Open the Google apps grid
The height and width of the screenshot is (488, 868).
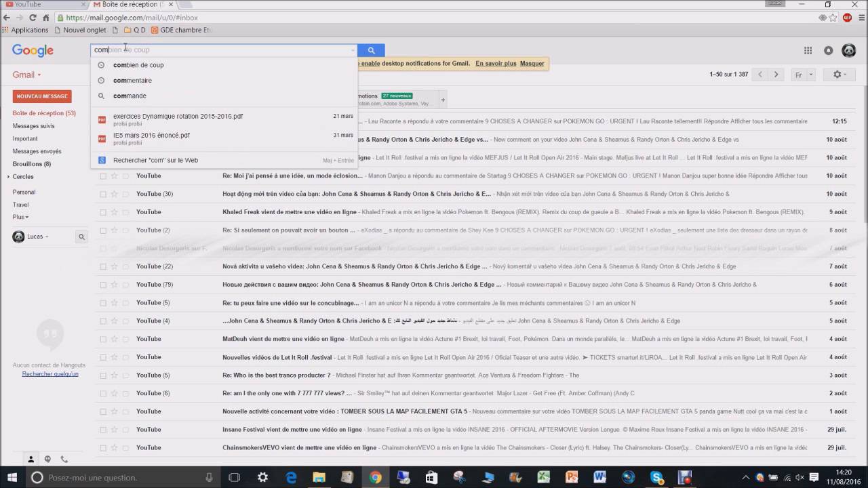808,50
